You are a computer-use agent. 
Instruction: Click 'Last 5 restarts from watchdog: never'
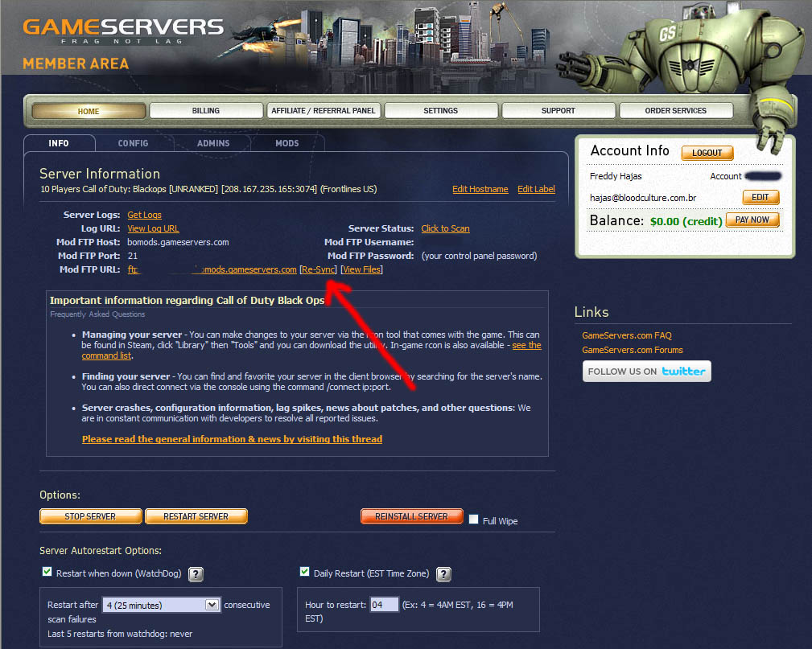pyautogui.click(x=120, y=634)
